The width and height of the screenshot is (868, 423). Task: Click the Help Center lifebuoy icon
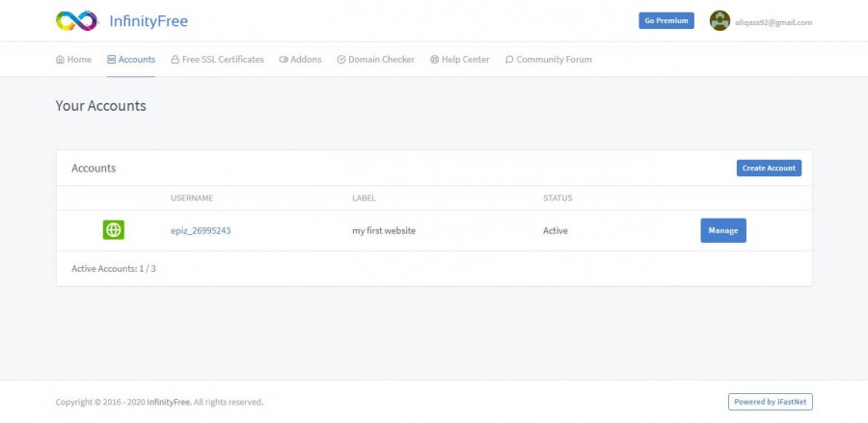point(435,59)
